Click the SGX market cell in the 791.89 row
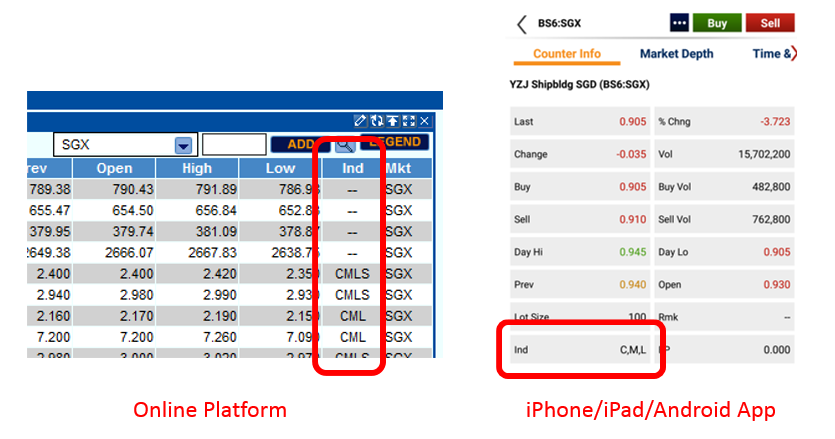 pos(399,189)
